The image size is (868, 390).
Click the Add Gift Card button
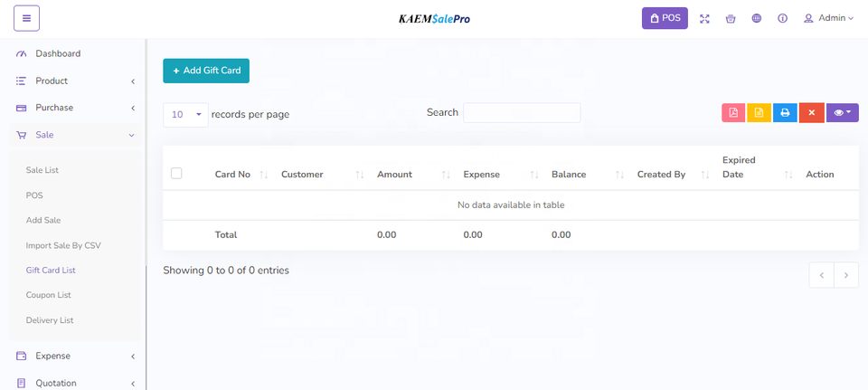[x=206, y=71]
